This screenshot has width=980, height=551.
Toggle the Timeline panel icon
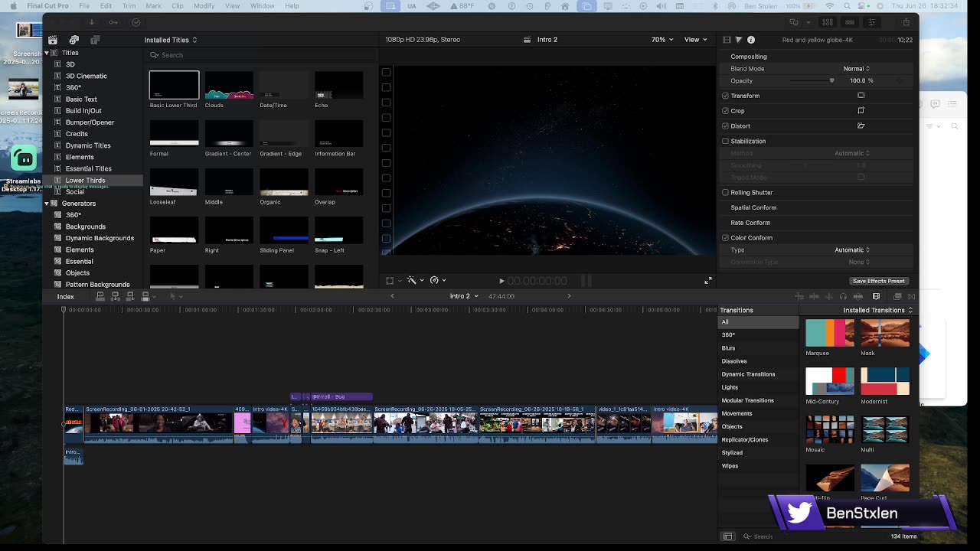850,22
